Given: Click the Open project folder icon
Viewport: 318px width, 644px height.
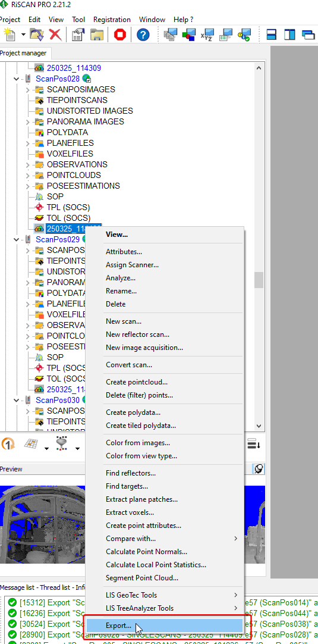Looking at the screenshot, I should click(x=36, y=35).
